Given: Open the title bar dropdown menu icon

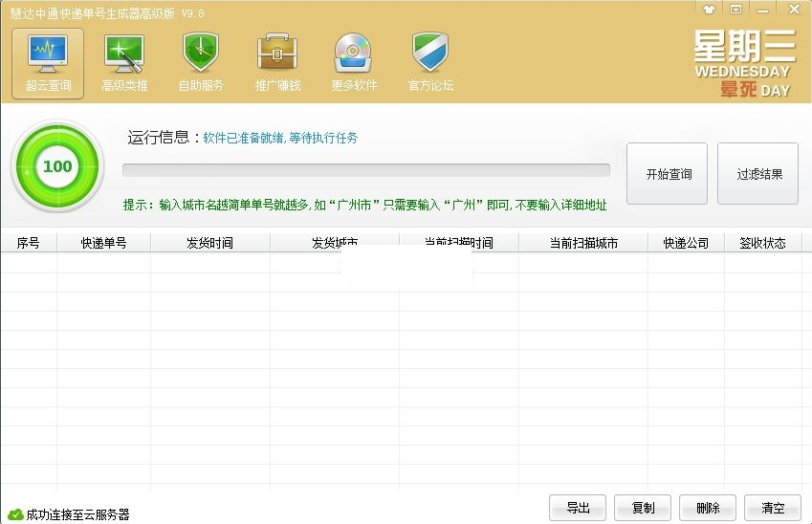Looking at the screenshot, I should click(735, 10).
